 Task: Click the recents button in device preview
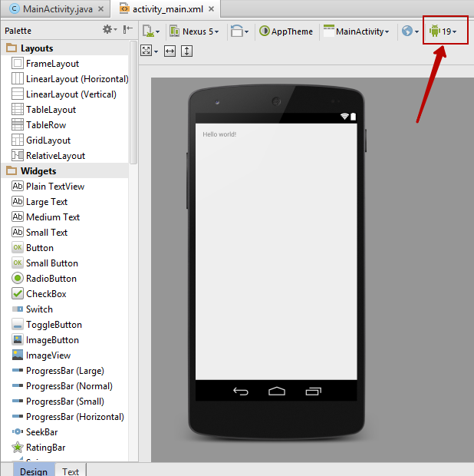pyautogui.click(x=313, y=391)
